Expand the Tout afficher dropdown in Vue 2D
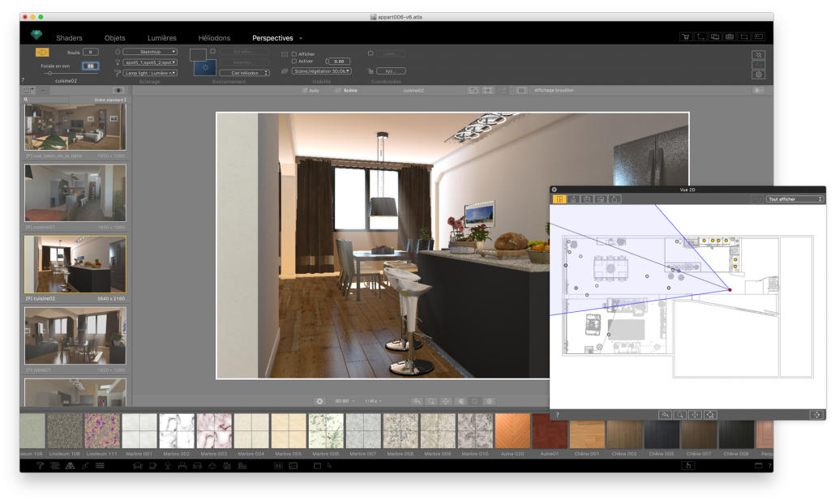Screen dimensions: 835x504 pyautogui.click(x=794, y=199)
